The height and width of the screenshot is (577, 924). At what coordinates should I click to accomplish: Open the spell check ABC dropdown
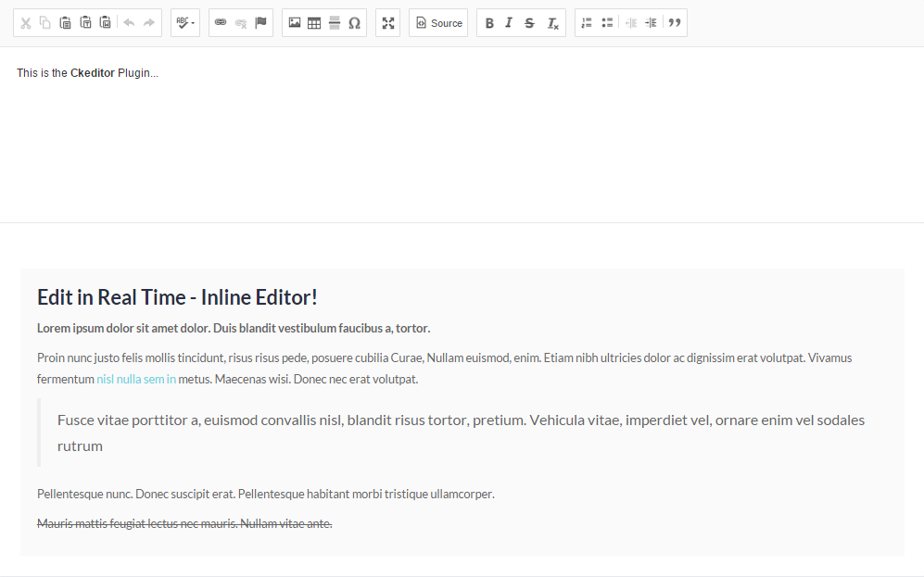185,23
